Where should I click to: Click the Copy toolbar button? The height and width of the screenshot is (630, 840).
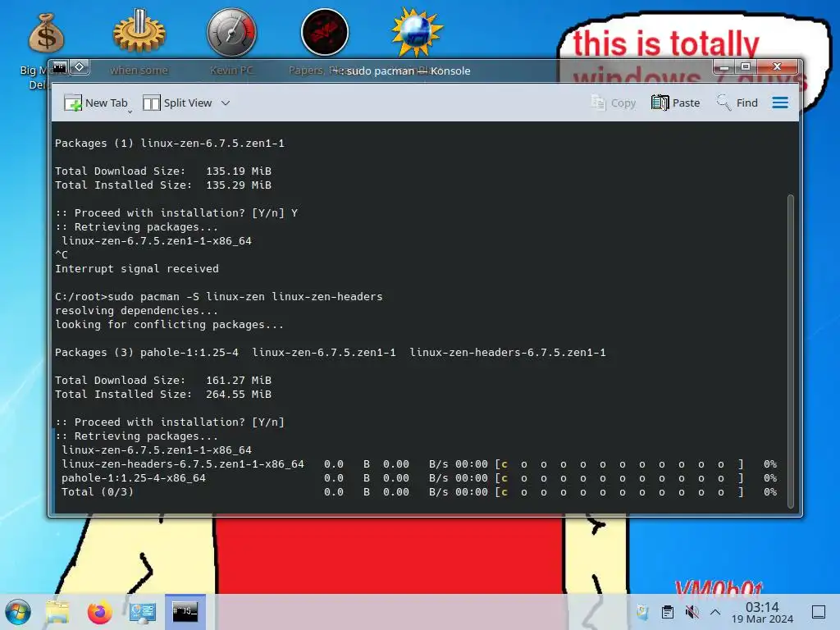pos(613,103)
